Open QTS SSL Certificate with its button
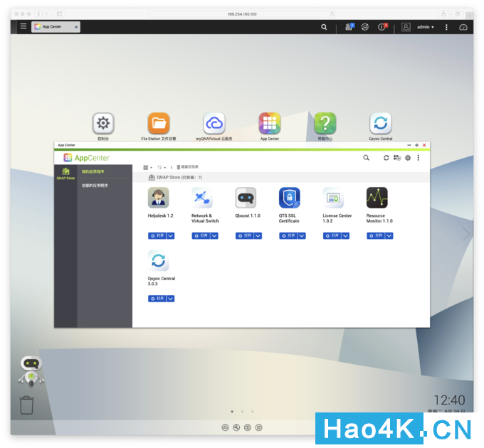Image resolution: width=484 pixels, height=448 pixels. 288,236
